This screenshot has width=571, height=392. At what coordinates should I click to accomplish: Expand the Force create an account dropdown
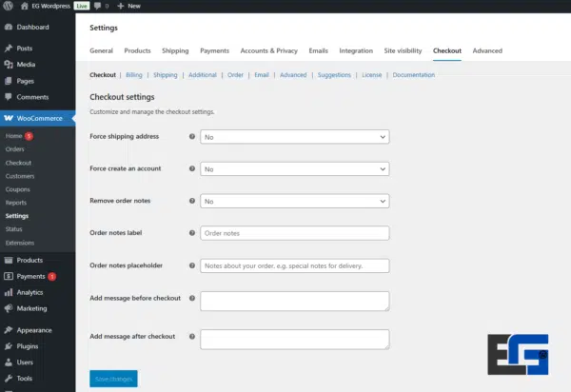tap(294, 169)
